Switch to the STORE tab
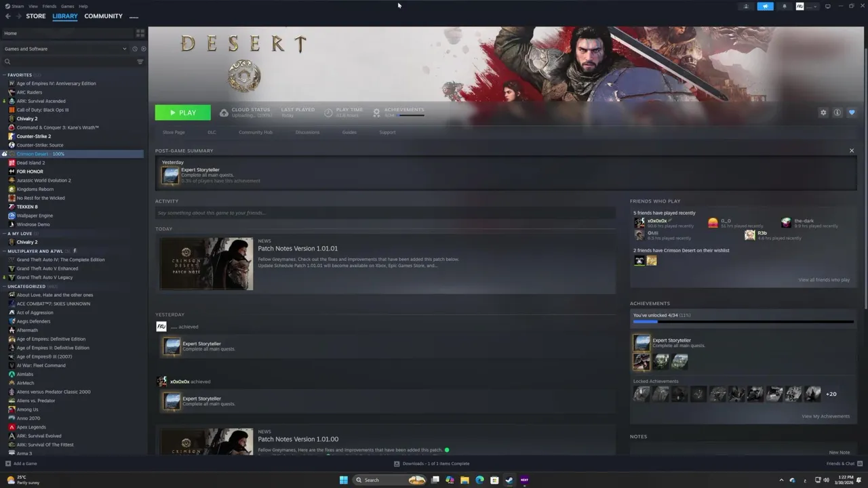This screenshot has width=868, height=488. click(x=36, y=16)
